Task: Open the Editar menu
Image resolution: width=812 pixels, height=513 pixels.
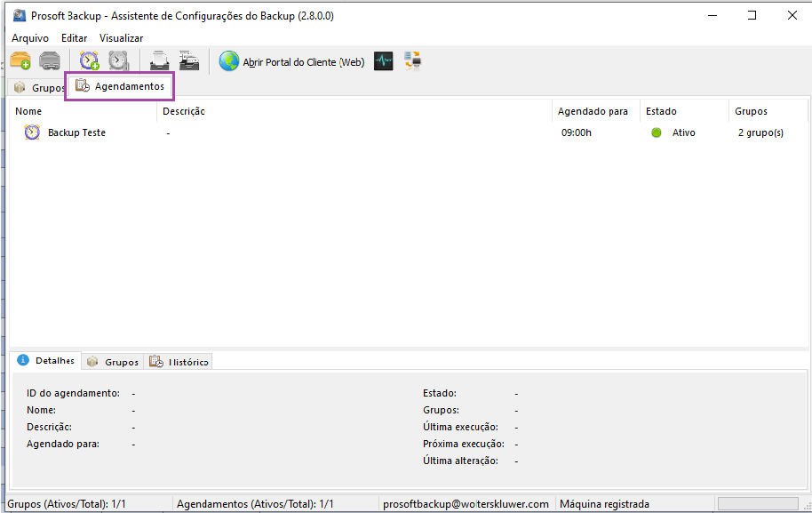Action: click(74, 38)
